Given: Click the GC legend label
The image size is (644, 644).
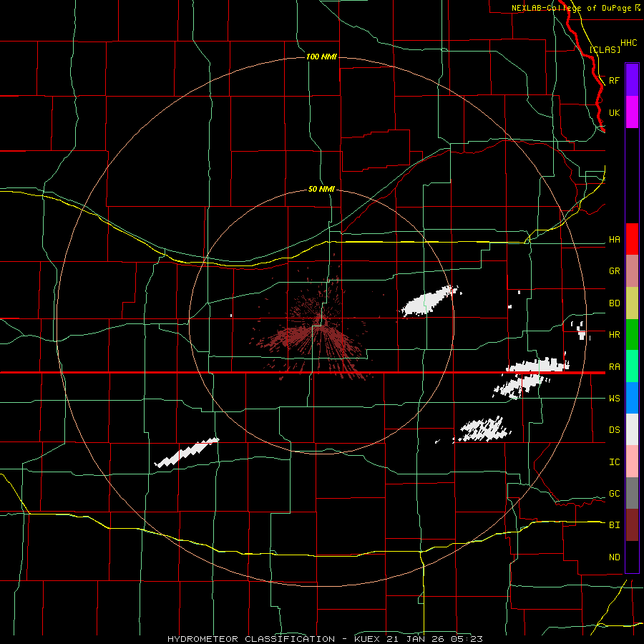Looking at the screenshot, I should point(615,494).
